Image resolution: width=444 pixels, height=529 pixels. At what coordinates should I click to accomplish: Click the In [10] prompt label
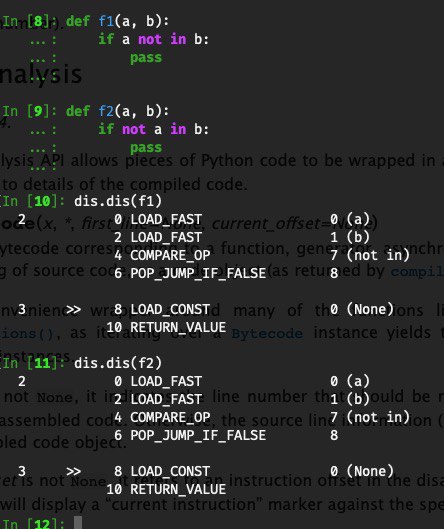33,201
